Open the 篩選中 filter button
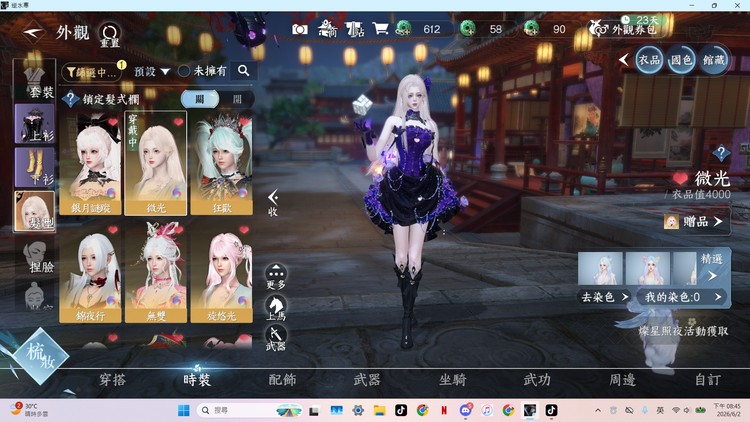This screenshot has height=422, width=750. pos(92,72)
